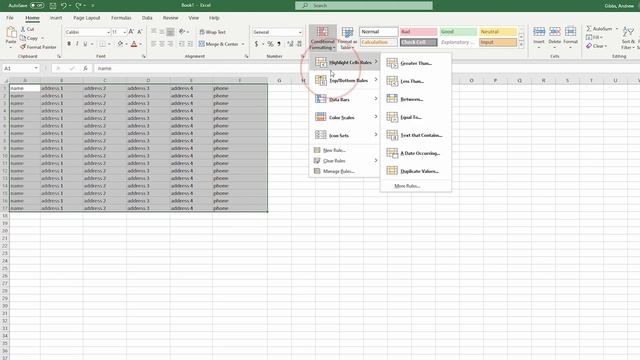Open Clear Rules submenu
The height and width of the screenshot is (360, 640).
(345, 161)
